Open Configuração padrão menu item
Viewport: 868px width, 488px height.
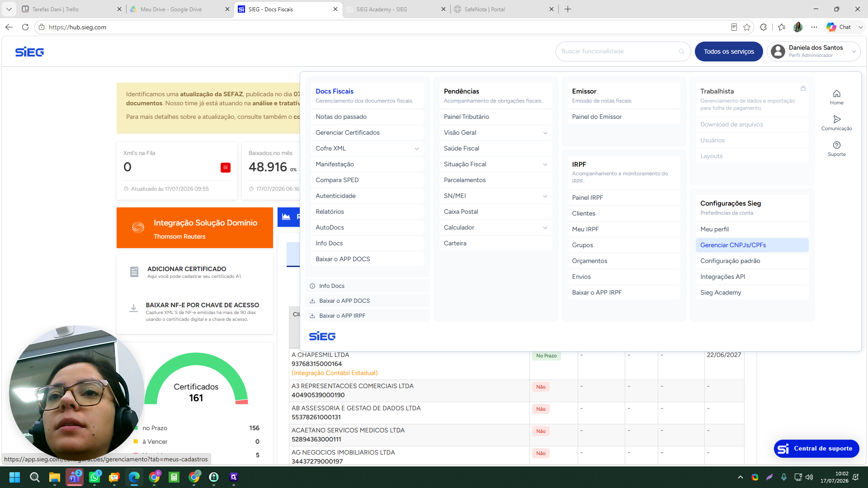[x=752, y=261]
